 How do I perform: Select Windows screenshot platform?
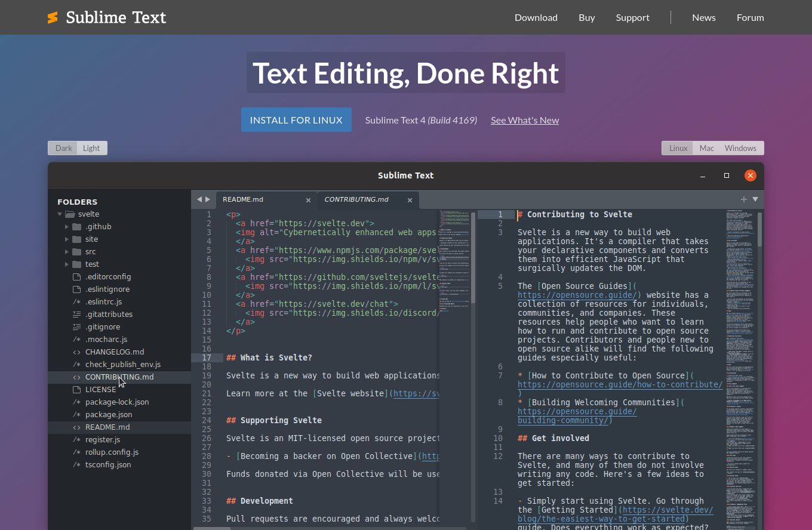740,148
